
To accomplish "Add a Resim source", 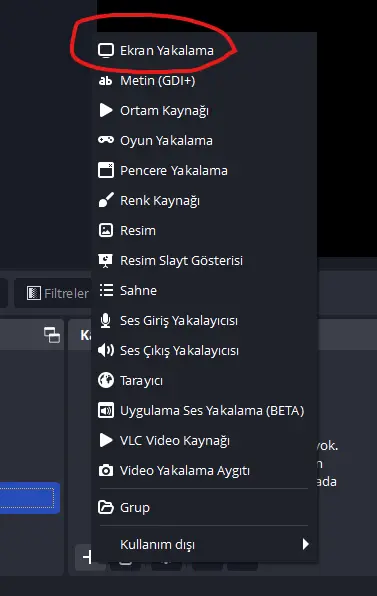I will tap(204, 230).
